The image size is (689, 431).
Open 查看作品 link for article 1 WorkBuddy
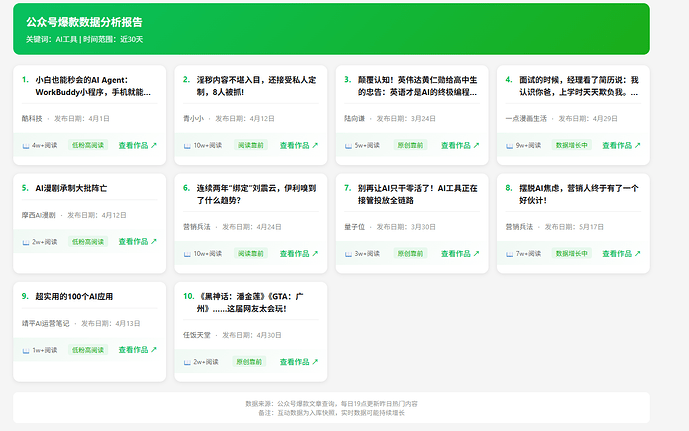pos(138,145)
